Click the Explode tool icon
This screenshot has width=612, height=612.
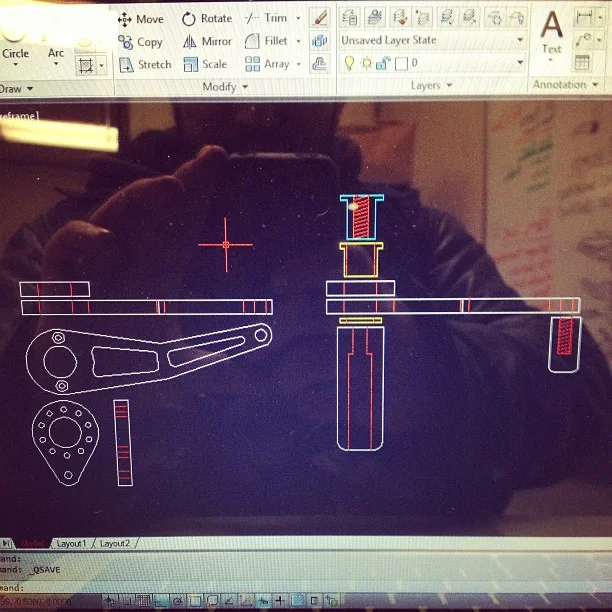(319, 41)
